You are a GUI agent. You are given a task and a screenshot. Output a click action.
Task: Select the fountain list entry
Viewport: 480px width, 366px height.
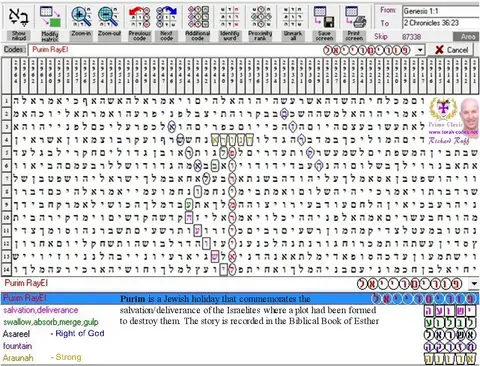(18, 346)
